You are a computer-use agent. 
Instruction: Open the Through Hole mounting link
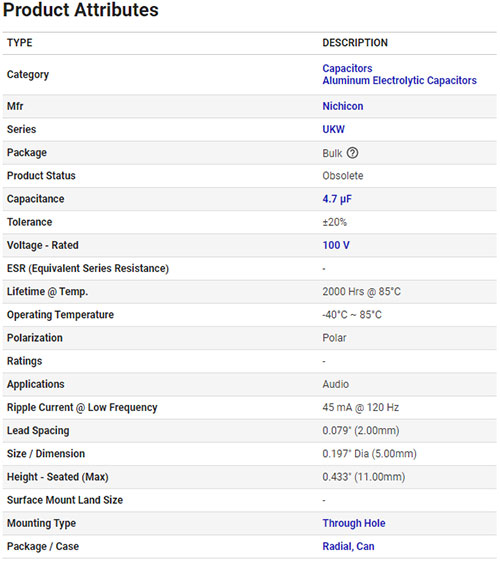pyautogui.click(x=354, y=523)
